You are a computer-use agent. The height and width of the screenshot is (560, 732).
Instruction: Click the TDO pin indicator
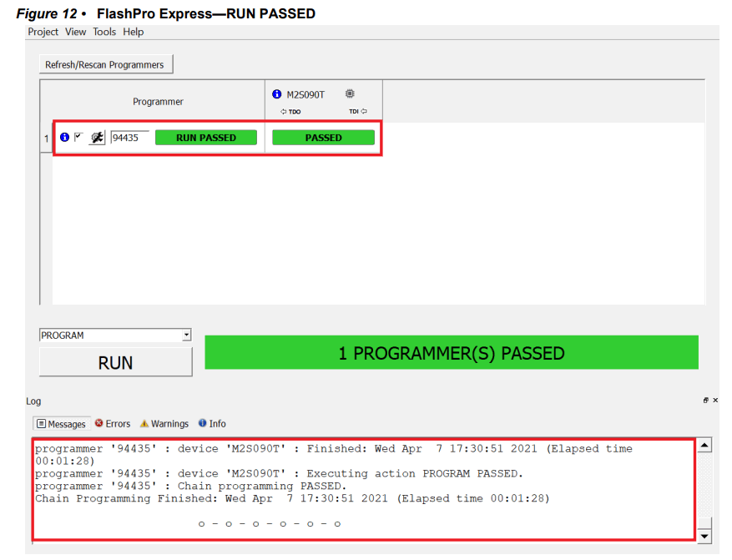pos(287,110)
